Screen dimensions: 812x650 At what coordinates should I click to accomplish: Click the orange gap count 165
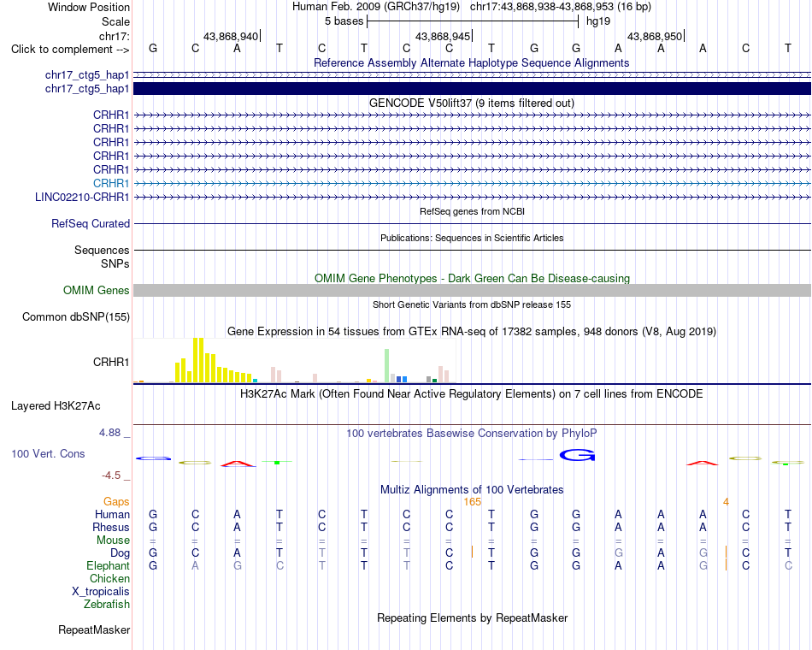tap(473, 502)
